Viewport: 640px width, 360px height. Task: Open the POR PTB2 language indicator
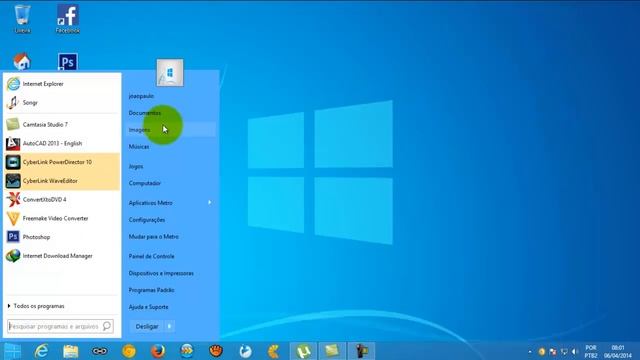[591, 351]
